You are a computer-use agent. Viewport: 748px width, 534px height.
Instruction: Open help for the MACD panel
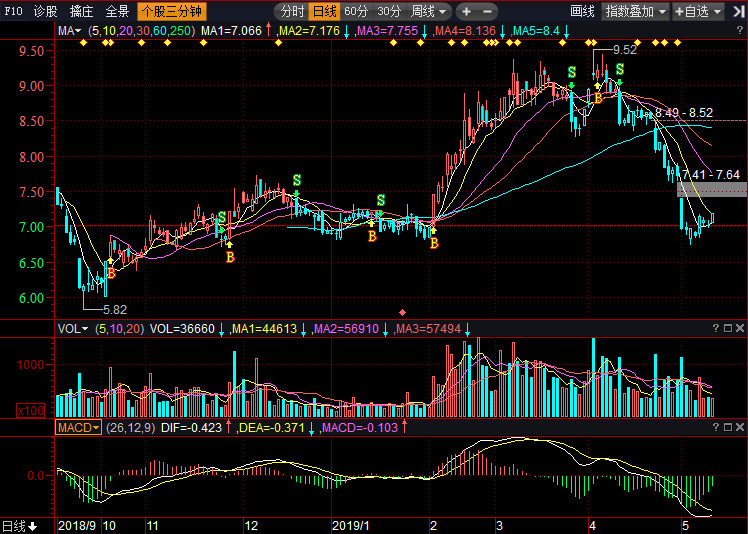pyautogui.click(x=715, y=427)
